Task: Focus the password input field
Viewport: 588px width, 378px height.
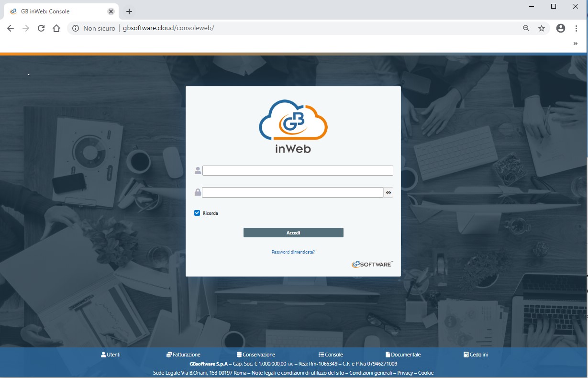Action: tap(292, 192)
